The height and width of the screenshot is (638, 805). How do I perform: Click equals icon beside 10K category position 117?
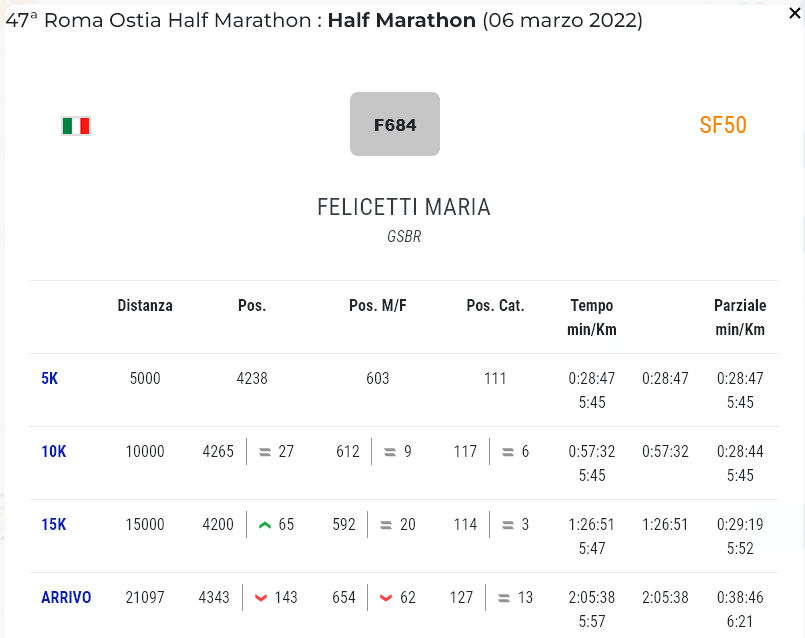(x=508, y=452)
